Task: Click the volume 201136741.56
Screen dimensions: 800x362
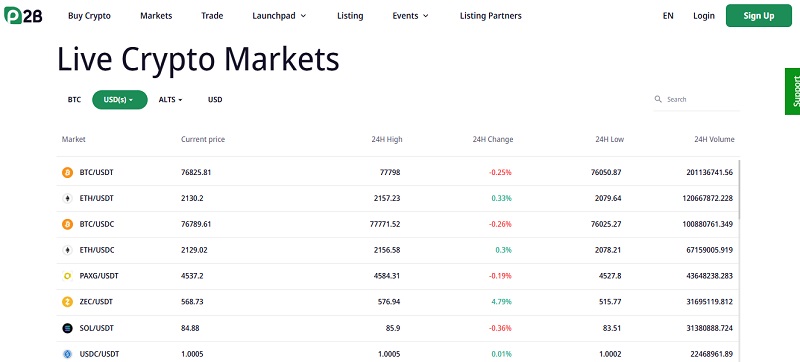Action: click(x=709, y=172)
